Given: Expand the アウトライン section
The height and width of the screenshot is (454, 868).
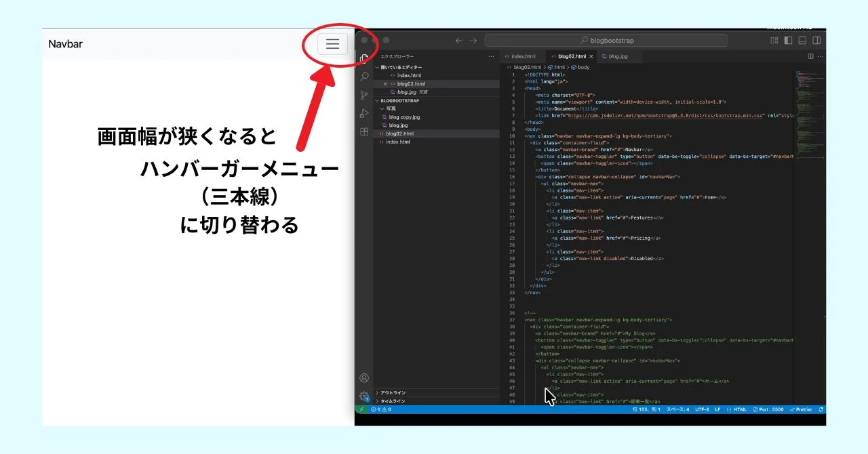Looking at the screenshot, I should (x=393, y=392).
